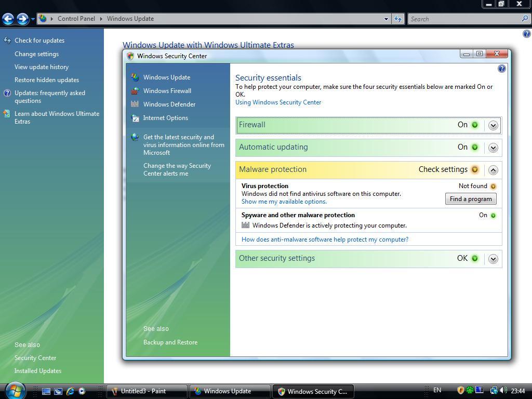Viewport: 532px width, 399px height.
Task: Click the Windows Update icon in Security Center sidebar
Action: tap(135, 77)
